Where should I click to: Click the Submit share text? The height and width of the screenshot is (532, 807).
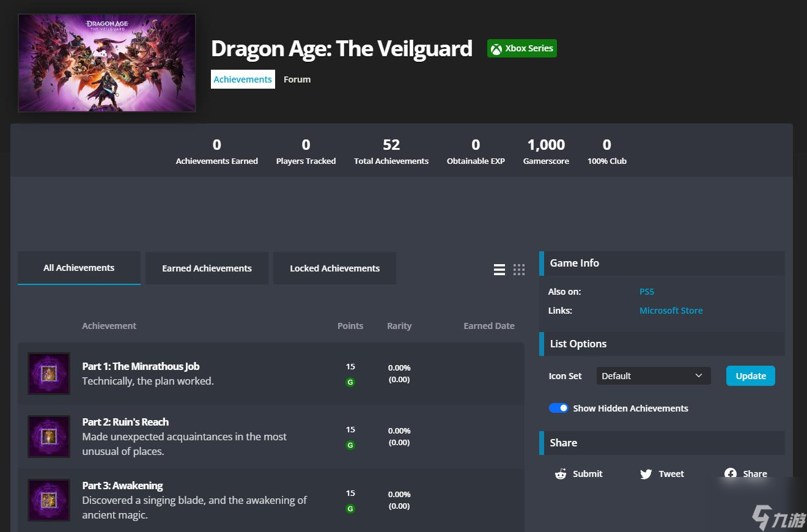[588, 474]
